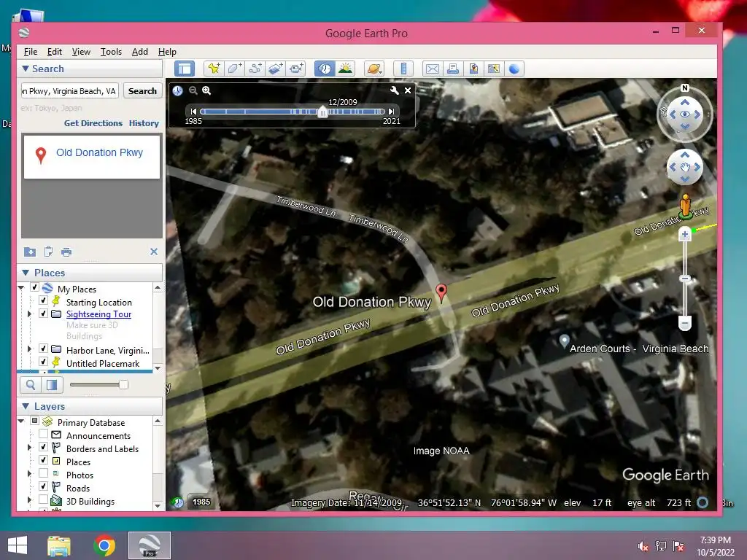Open the Sightseeing Tour link
The height and width of the screenshot is (560, 747).
[98, 314]
